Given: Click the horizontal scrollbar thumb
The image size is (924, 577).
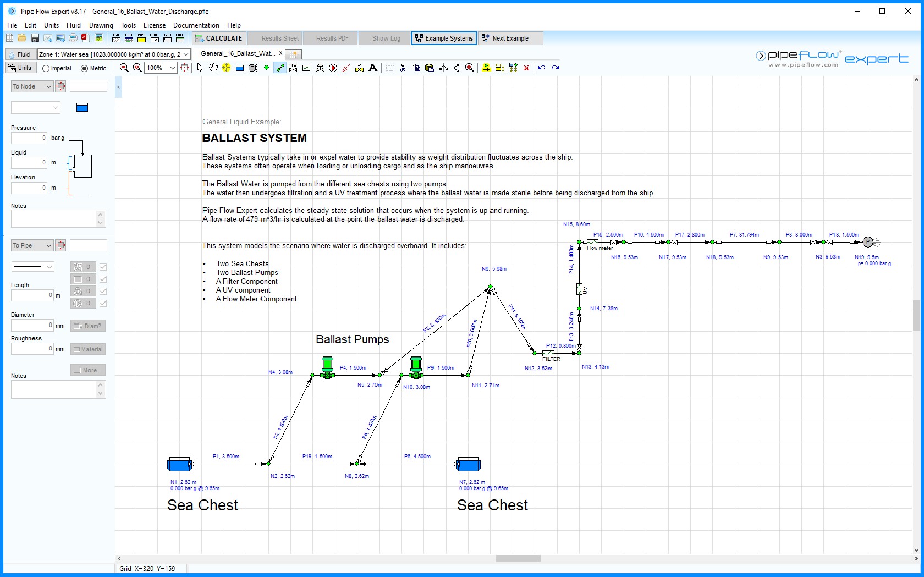Looking at the screenshot, I should point(518,558).
